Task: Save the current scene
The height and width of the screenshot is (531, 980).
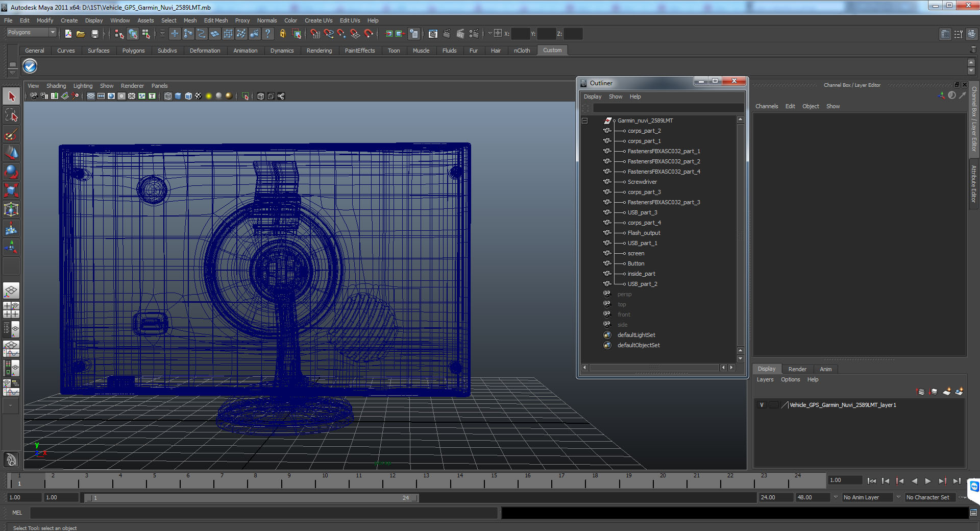Action: click(94, 34)
